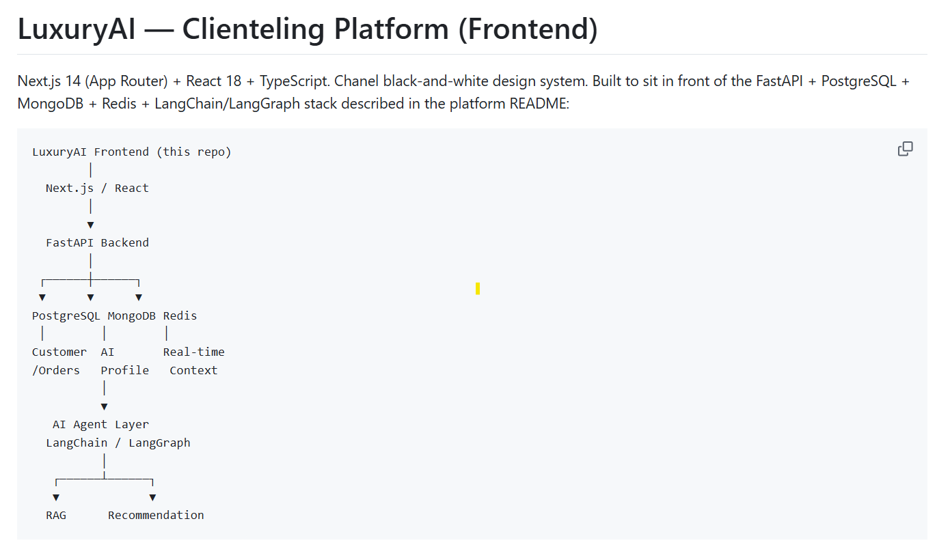
Task: Click the Redis label in the diagram
Action: click(x=180, y=316)
